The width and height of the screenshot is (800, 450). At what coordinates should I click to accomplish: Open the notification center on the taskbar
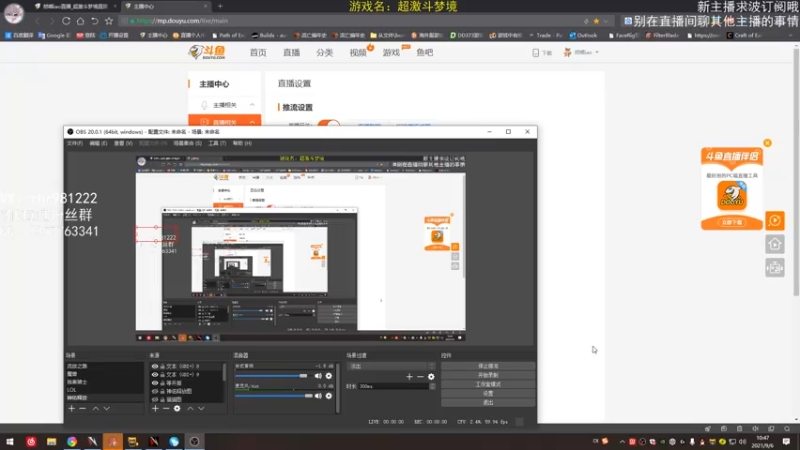click(787, 441)
